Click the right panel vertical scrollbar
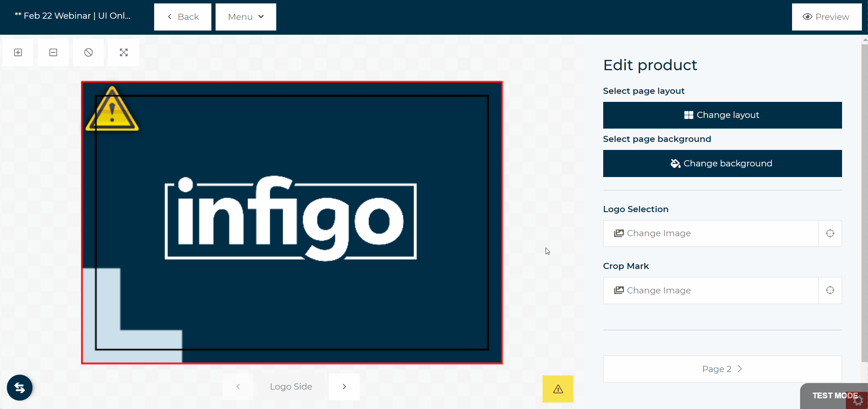This screenshot has height=409, width=868. pos(865,202)
